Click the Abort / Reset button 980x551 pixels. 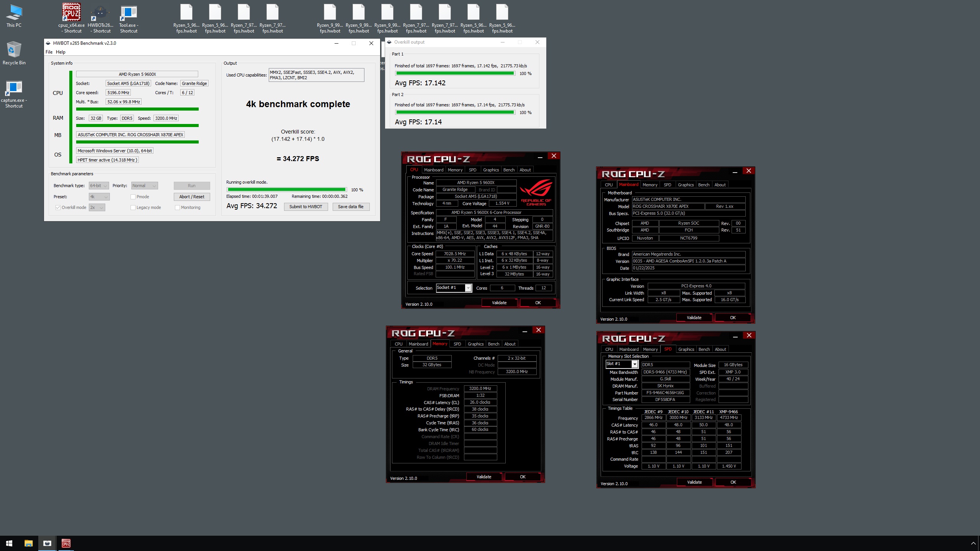(192, 197)
